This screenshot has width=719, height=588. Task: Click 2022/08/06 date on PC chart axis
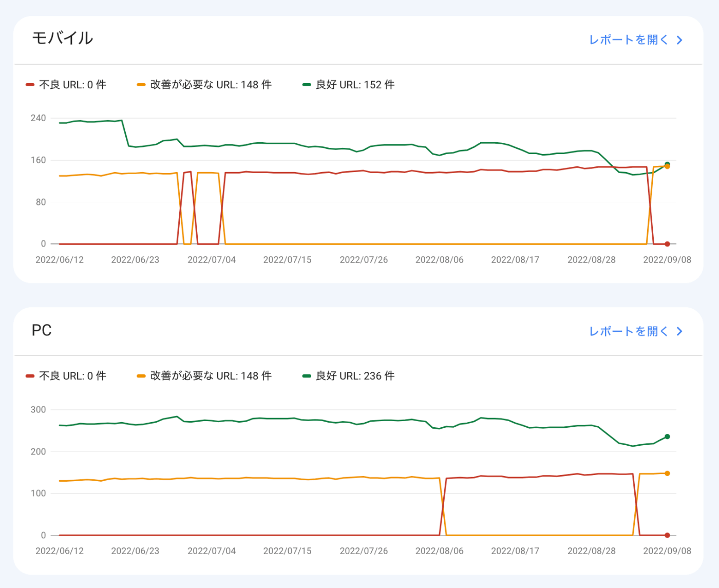pos(440,551)
